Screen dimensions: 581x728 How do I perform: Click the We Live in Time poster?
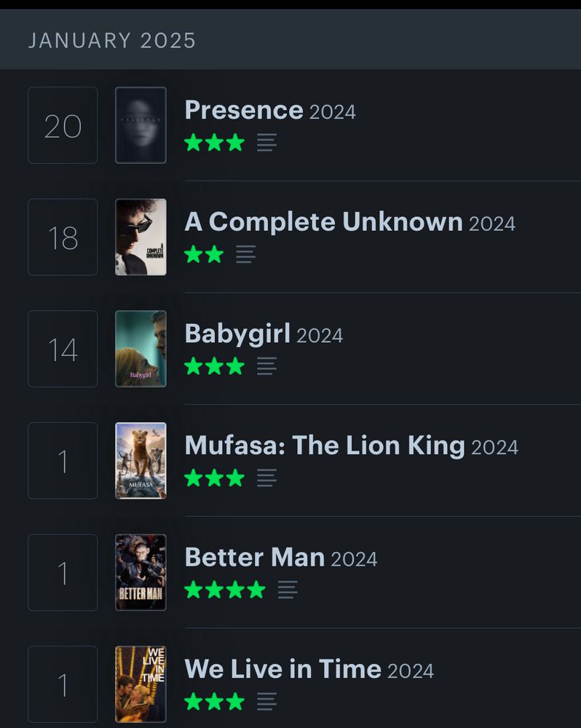tap(141, 684)
